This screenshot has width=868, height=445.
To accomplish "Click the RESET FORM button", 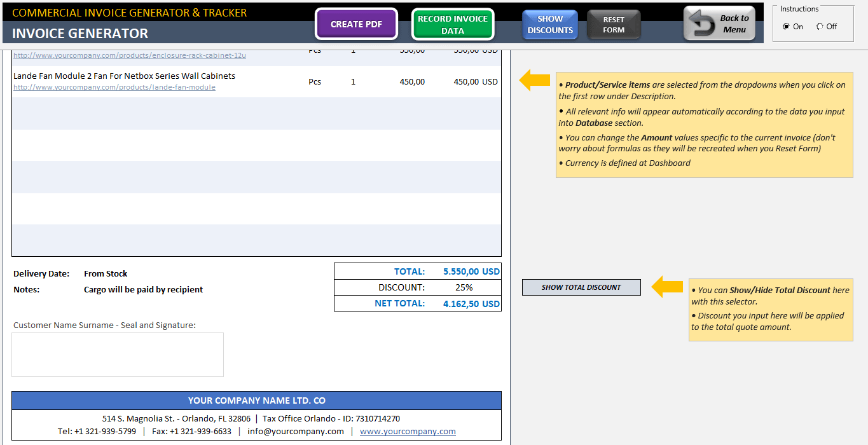I will point(613,24).
